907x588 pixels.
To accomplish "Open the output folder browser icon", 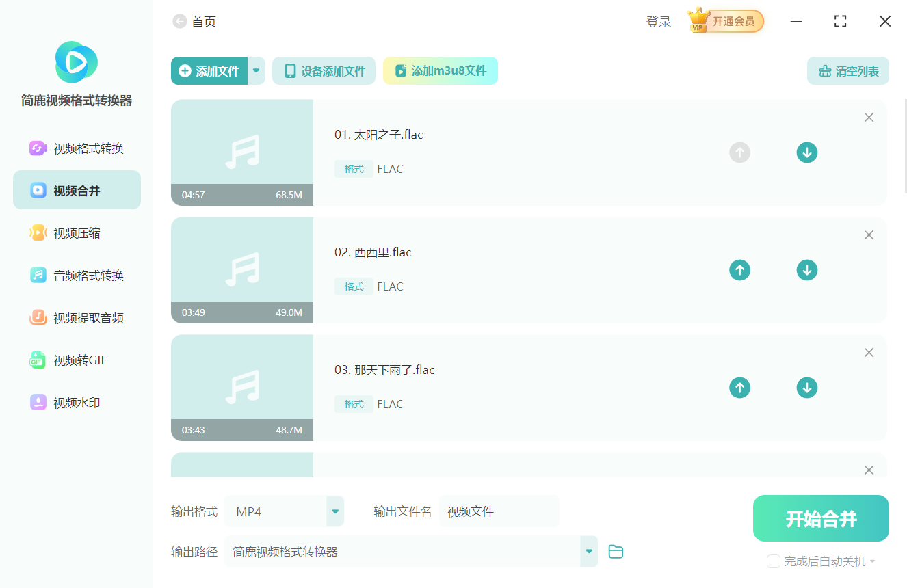I will pos(615,551).
